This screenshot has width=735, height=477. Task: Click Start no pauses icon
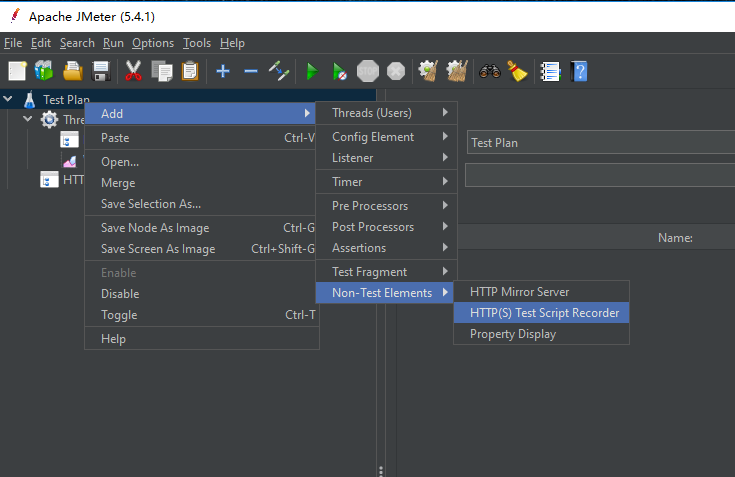[x=339, y=71]
